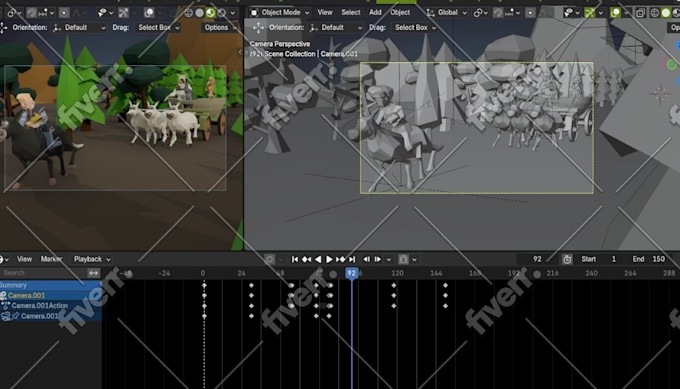Image resolution: width=680 pixels, height=389 pixels.
Task: Toggle snapping magnet in left viewport
Action: pyautogui.click(x=32, y=13)
